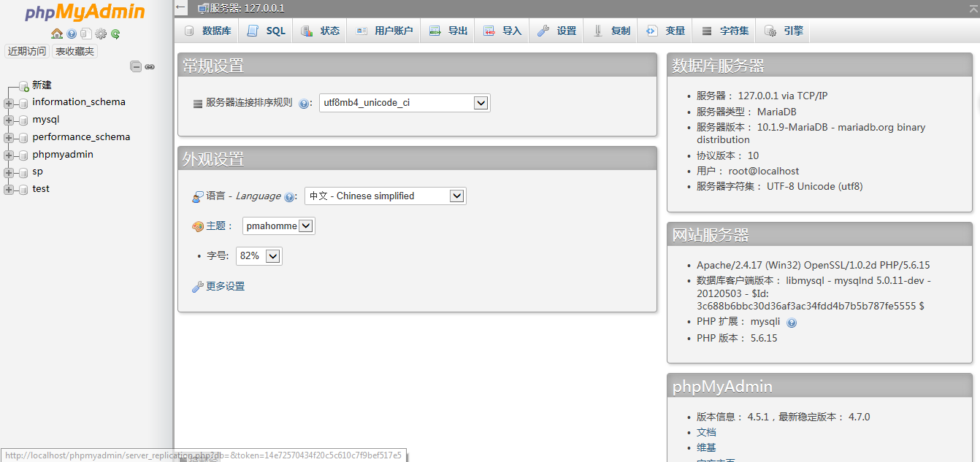Go to the 导入 tab

502,31
